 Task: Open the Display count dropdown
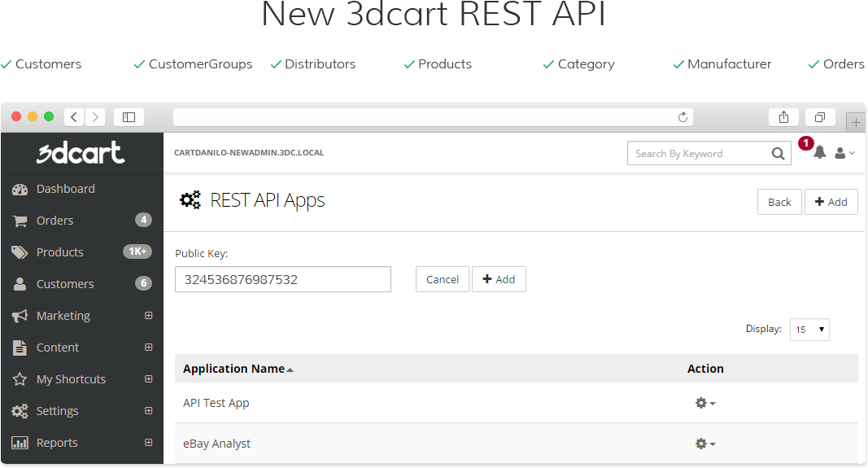point(809,330)
